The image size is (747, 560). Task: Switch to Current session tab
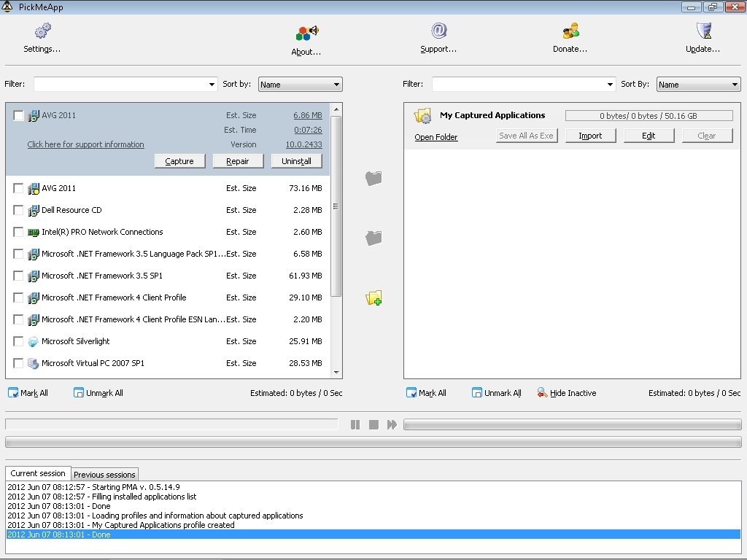pos(38,473)
